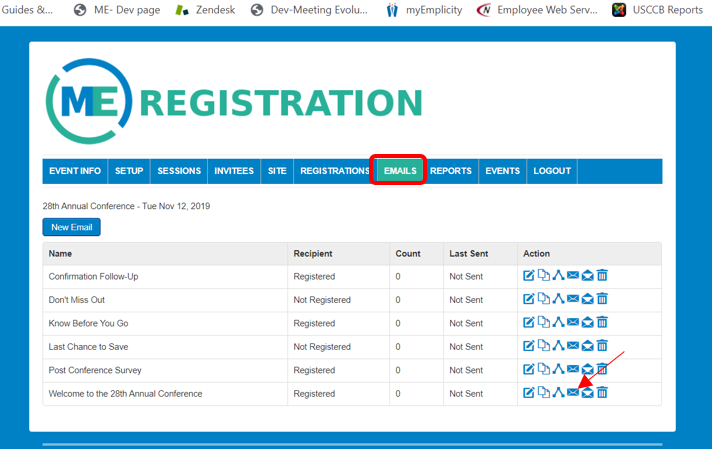Copy the Last Chance to Save email

[x=543, y=346]
